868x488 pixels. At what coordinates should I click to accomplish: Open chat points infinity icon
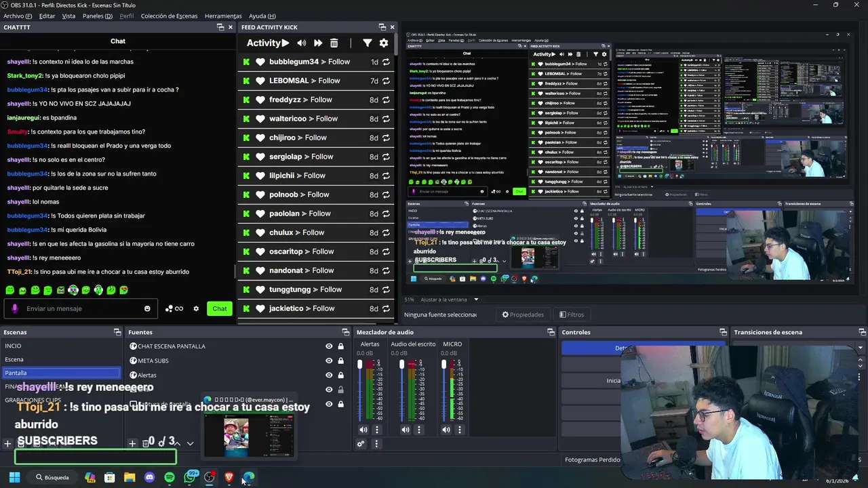click(174, 309)
